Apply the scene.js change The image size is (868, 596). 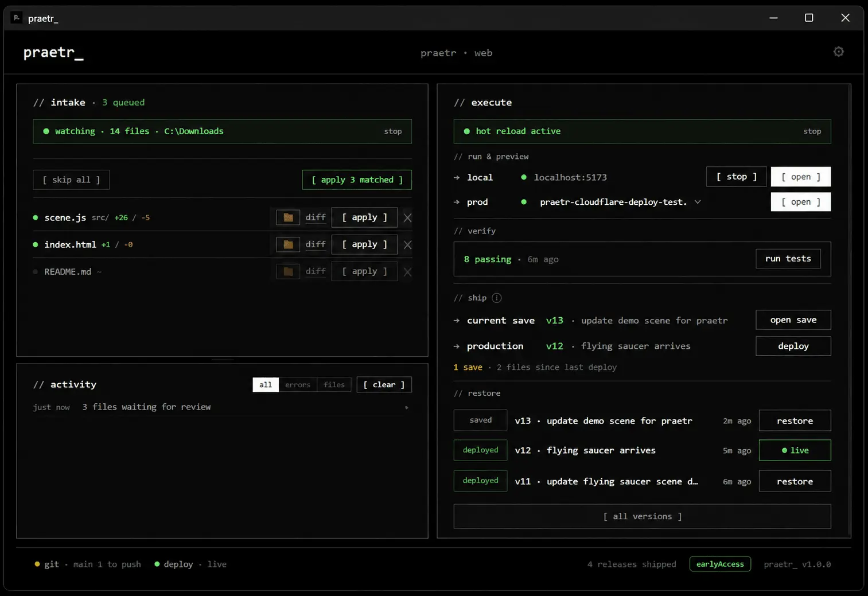pyautogui.click(x=364, y=217)
